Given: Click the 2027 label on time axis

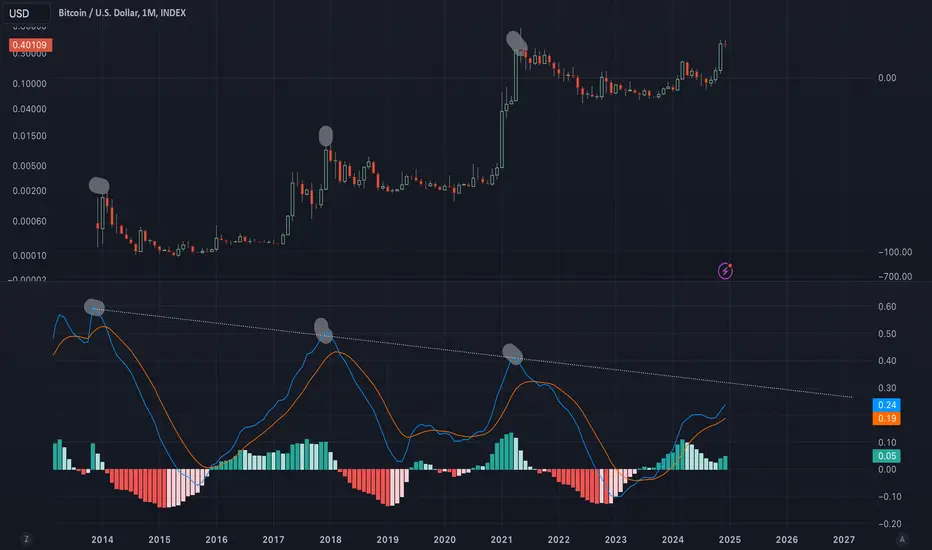Looking at the screenshot, I should tap(844, 539).
